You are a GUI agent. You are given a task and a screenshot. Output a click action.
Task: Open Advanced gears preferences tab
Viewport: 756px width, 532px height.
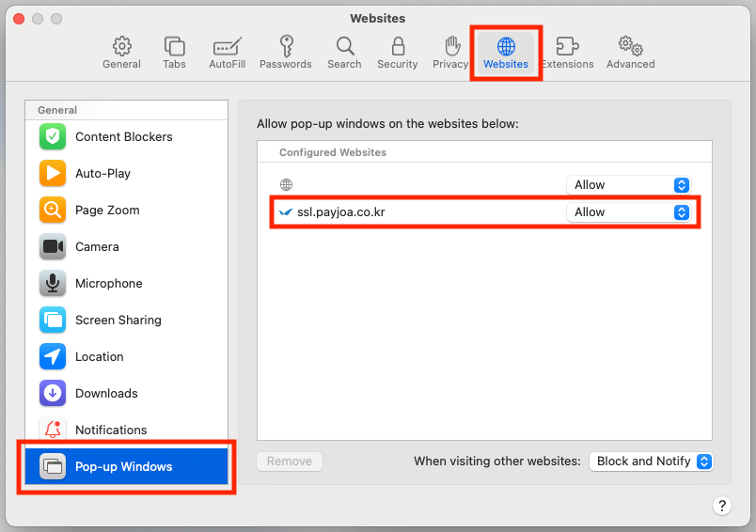pyautogui.click(x=630, y=53)
